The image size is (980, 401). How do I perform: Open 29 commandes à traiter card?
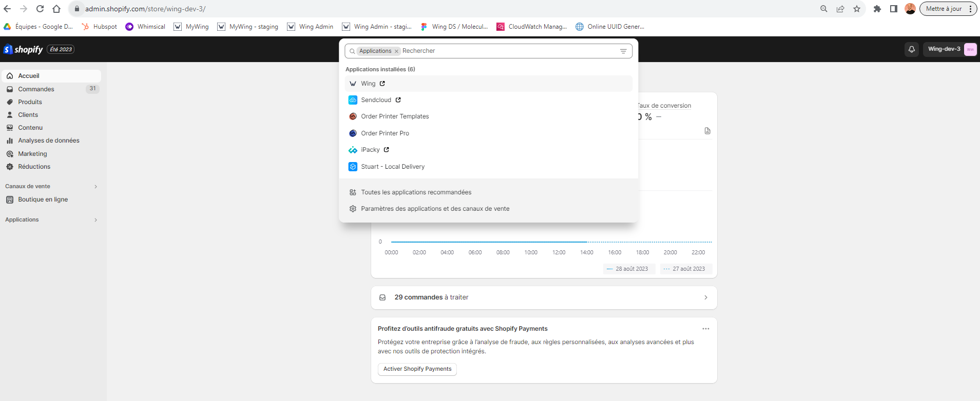point(544,297)
